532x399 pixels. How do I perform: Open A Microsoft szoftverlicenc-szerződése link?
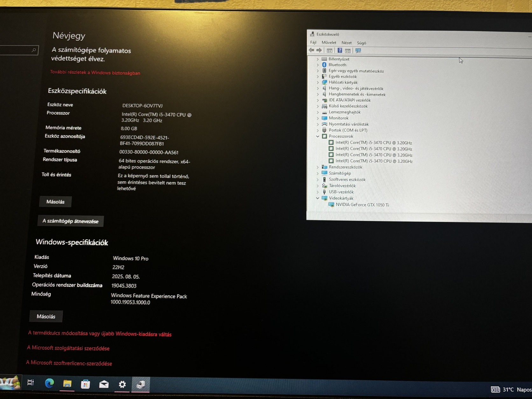pos(69,363)
